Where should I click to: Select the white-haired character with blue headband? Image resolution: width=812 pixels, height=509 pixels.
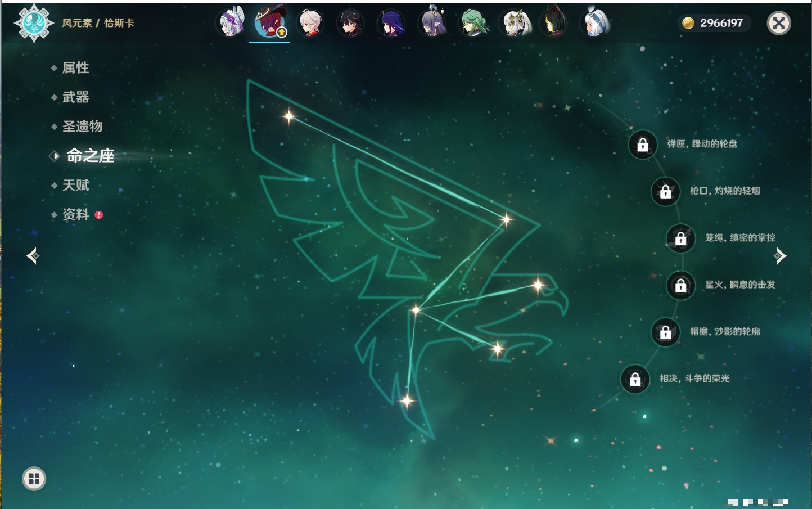[x=595, y=22]
